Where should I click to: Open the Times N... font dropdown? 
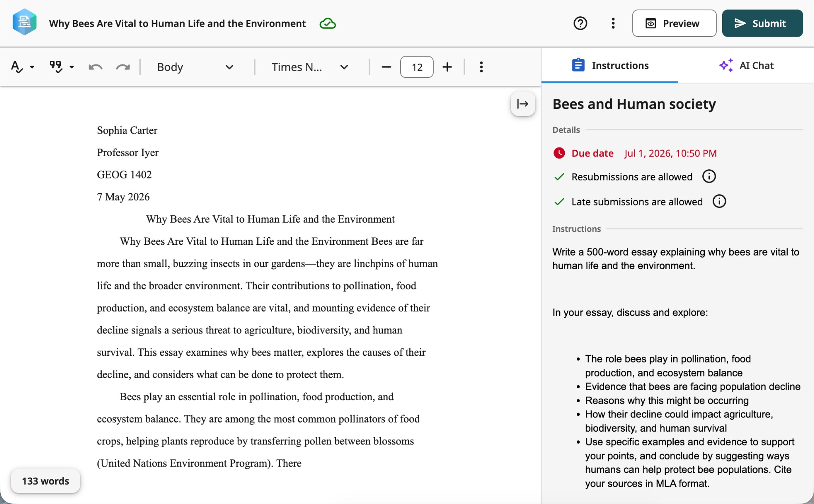(310, 67)
